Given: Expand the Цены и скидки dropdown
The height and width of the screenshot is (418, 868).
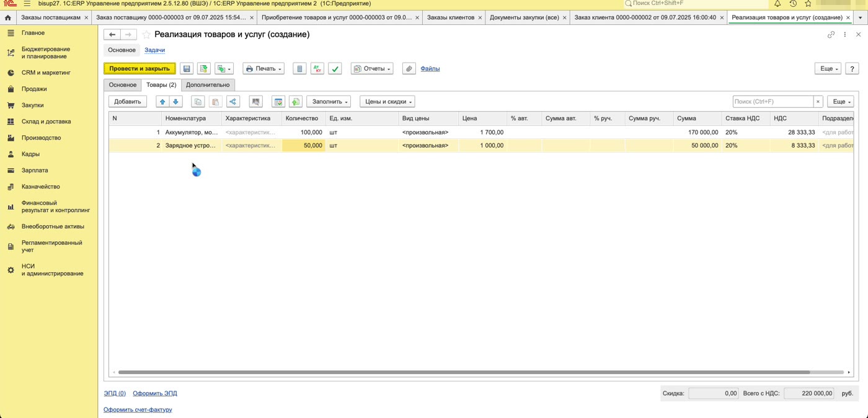Looking at the screenshot, I should [387, 102].
